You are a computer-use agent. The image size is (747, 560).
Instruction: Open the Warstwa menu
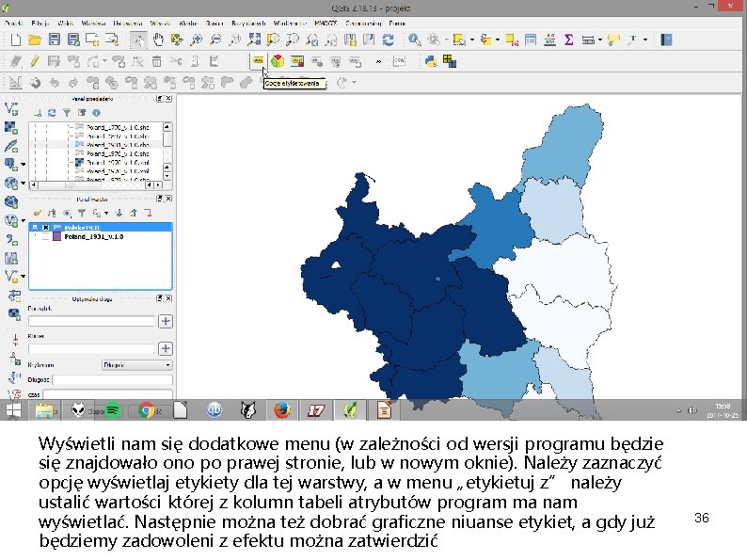tap(93, 23)
